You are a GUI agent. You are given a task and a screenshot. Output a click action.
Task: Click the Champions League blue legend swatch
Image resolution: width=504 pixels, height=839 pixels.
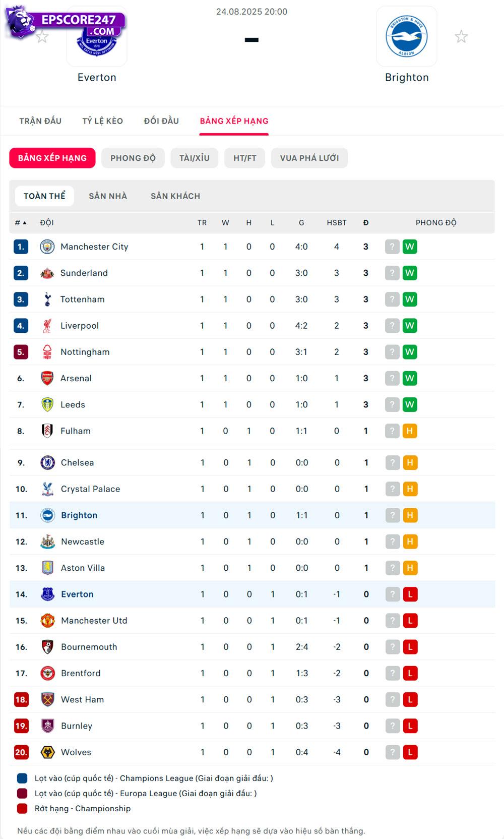22,778
